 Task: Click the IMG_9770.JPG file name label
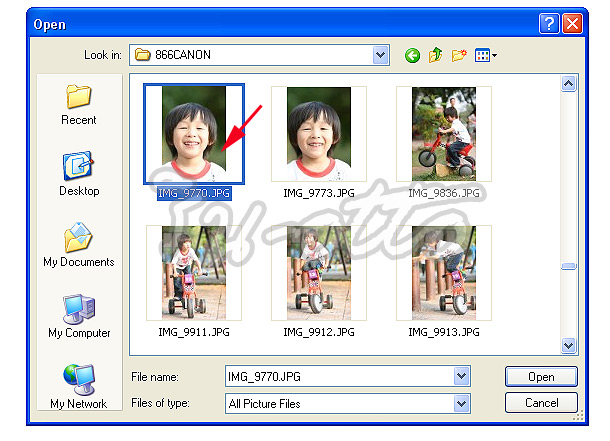coord(194,193)
